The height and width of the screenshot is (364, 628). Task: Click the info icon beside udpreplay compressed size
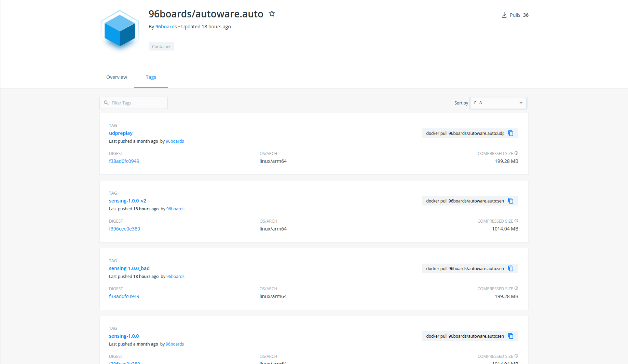pos(516,153)
